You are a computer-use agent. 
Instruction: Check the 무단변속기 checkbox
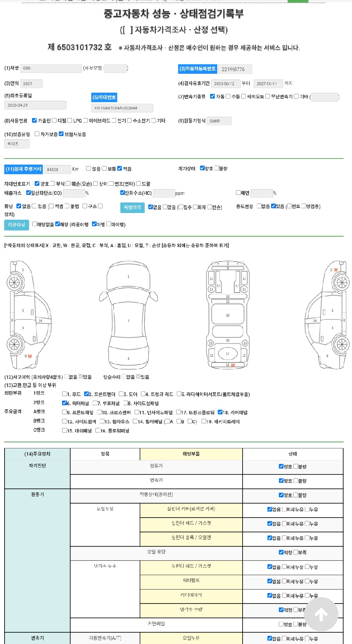[x=268, y=96]
